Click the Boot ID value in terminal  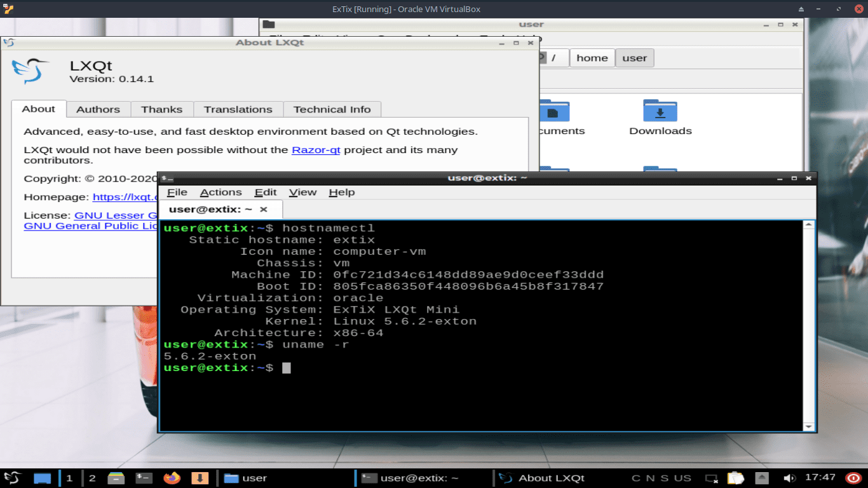[x=468, y=286]
